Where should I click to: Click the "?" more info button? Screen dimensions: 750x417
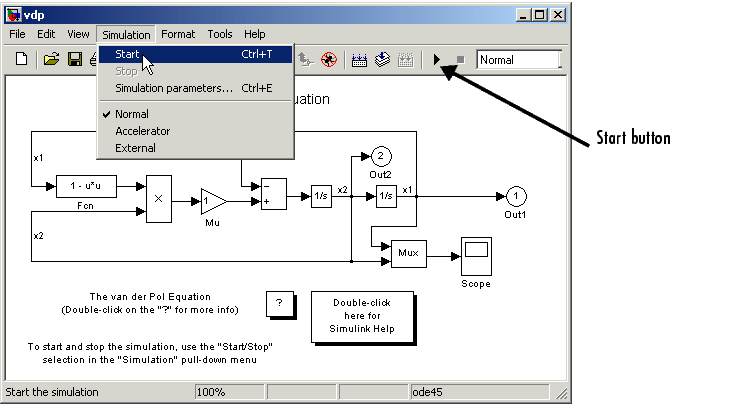pos(280,304)
